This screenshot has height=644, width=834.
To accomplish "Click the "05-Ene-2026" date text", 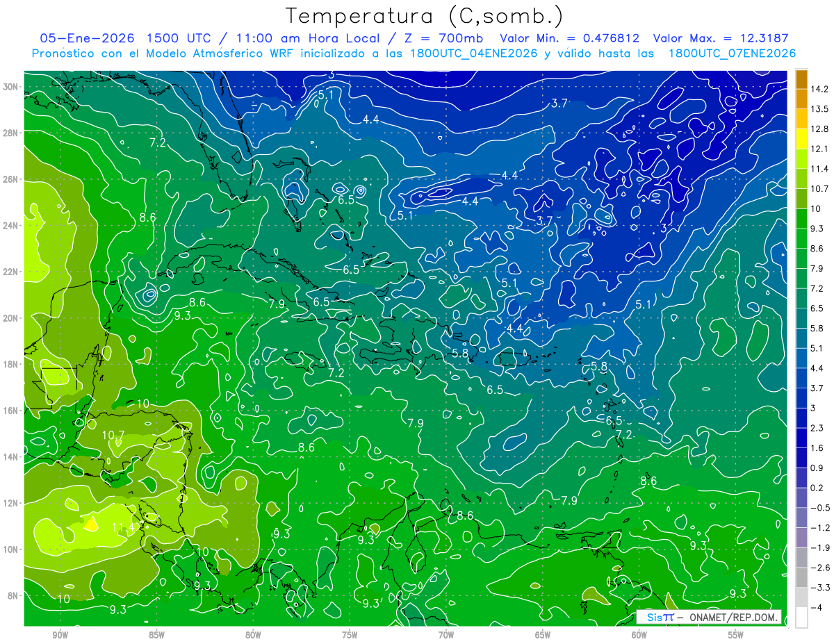I will (85, 38).
